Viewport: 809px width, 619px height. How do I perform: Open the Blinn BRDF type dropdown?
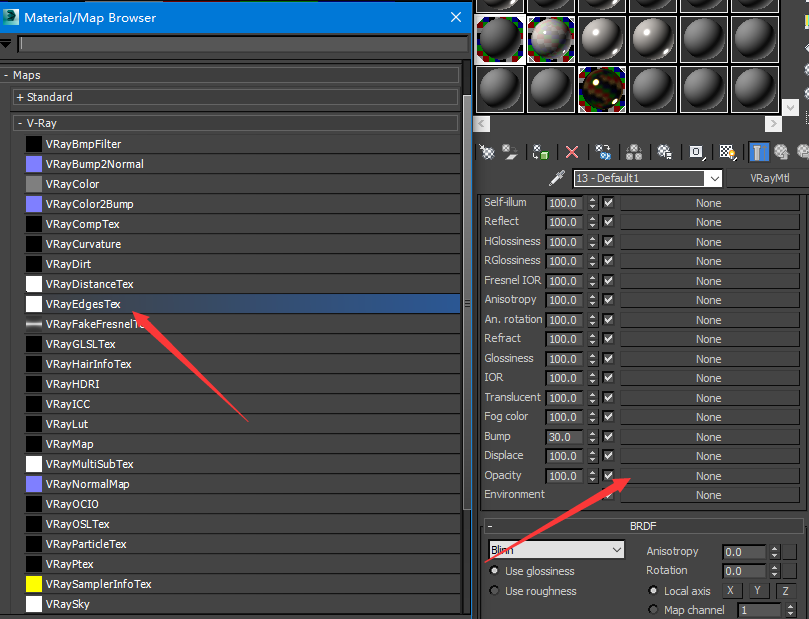[617, 550]
